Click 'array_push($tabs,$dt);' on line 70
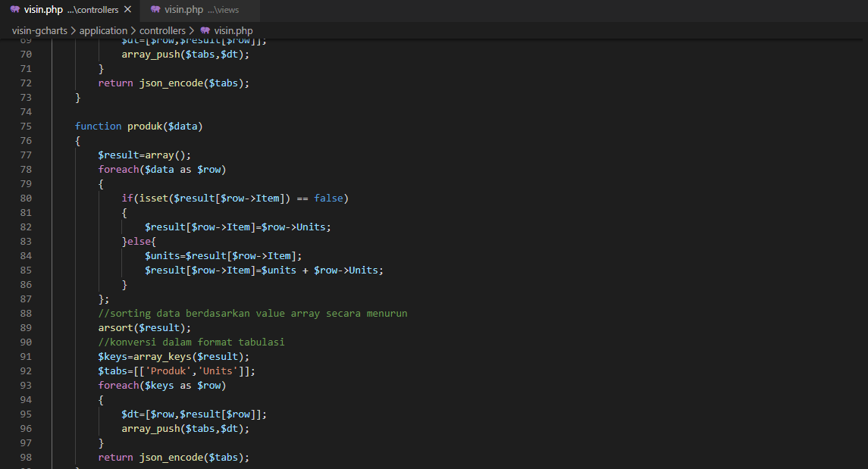This screenshot has height=469, width=868. click(186, 55)
